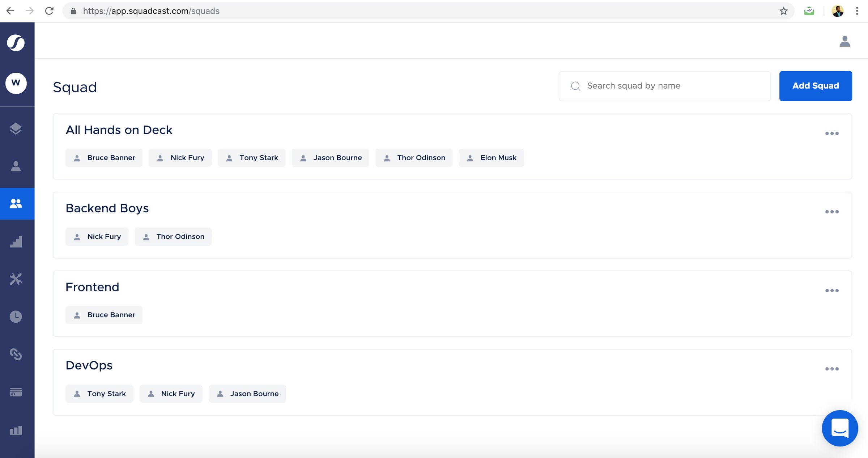Click the Elon Musk member chip

point(491,158)
